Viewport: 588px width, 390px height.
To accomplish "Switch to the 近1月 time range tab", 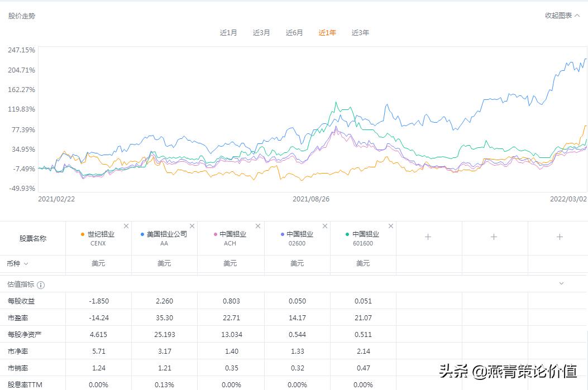I will tap(228, 32).
